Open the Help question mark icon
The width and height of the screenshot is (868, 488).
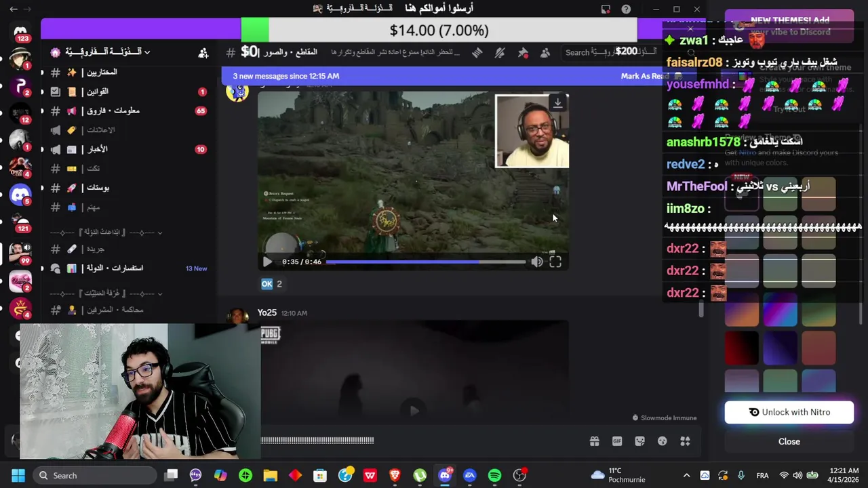tap(626, 9)
